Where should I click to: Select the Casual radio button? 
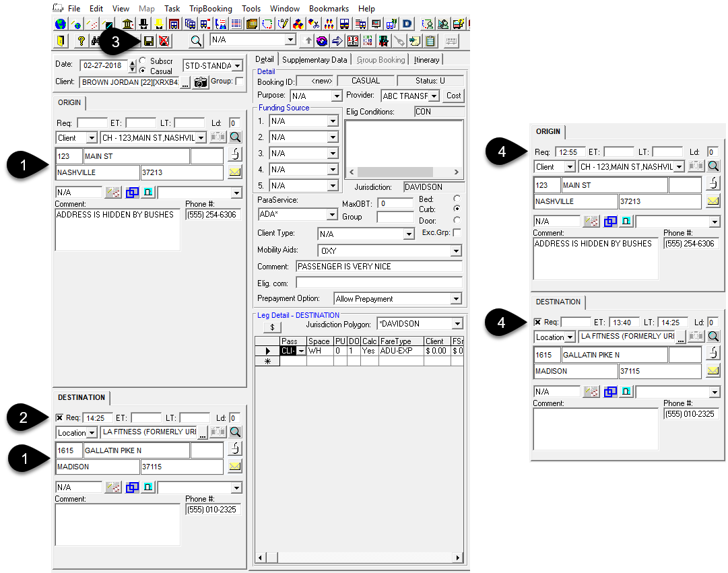click(143, 71)
